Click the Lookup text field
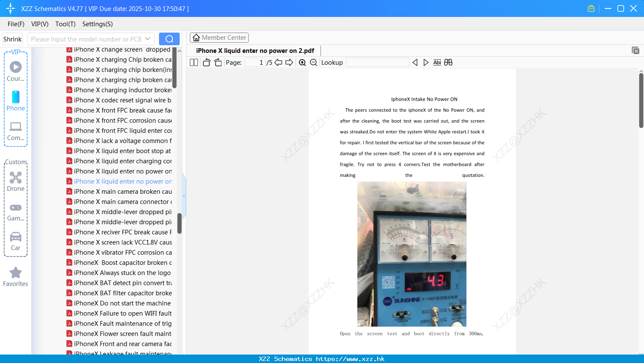 tap(377, 62)
